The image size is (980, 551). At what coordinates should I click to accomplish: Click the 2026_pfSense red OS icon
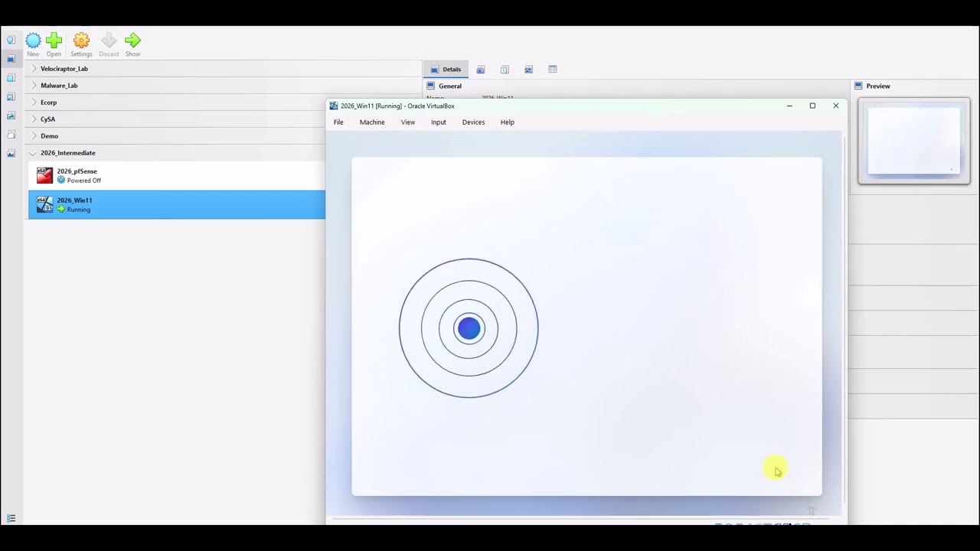point(44,176)
